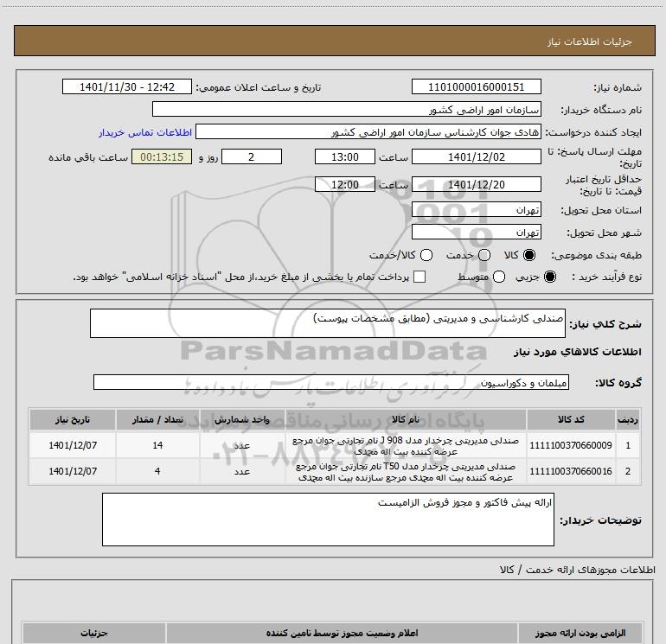Click the شماره نیاز field 1101000016000151

(476, 86)
